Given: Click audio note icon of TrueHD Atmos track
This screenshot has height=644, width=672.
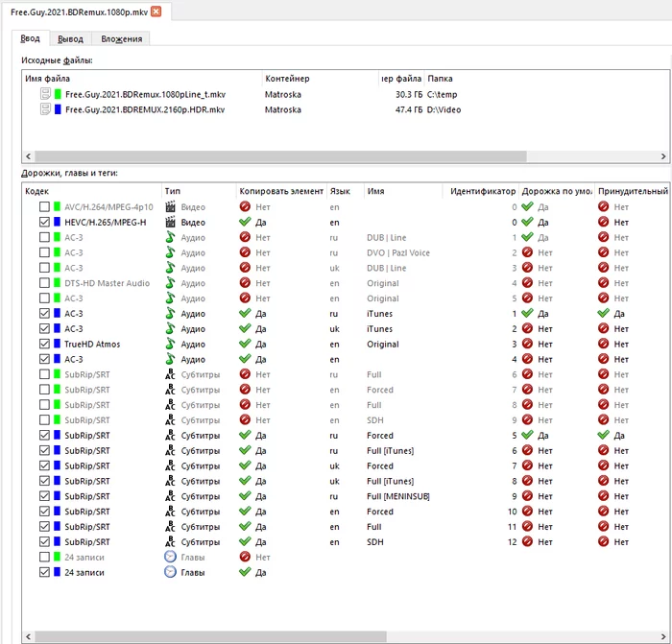Looking at the screenshot, I should [x=171, y=344].
